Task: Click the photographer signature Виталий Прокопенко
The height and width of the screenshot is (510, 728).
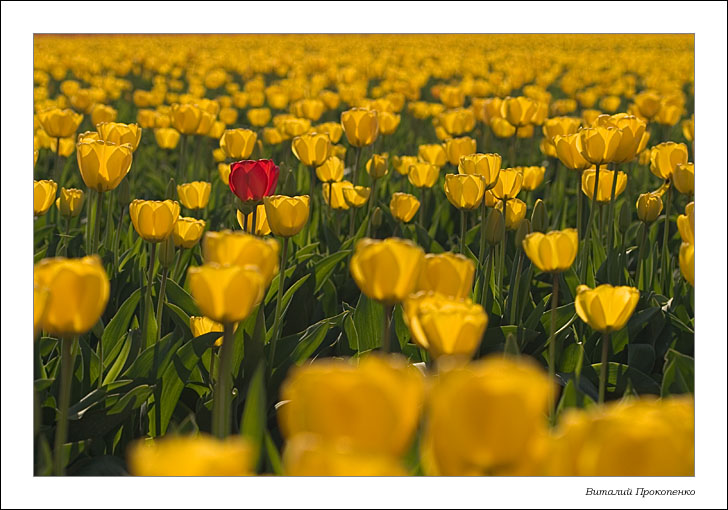Action: click(x=640, y=491)
